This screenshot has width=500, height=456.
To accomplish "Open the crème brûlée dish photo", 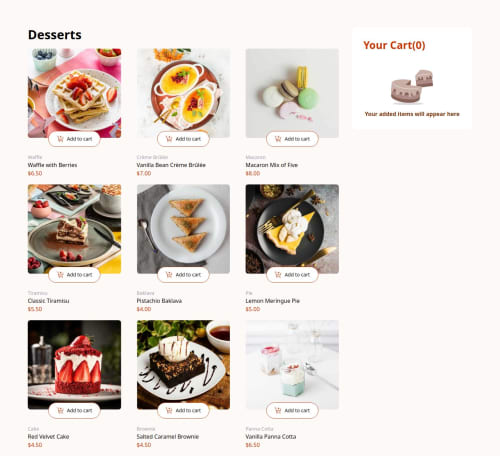I will 183,93.
